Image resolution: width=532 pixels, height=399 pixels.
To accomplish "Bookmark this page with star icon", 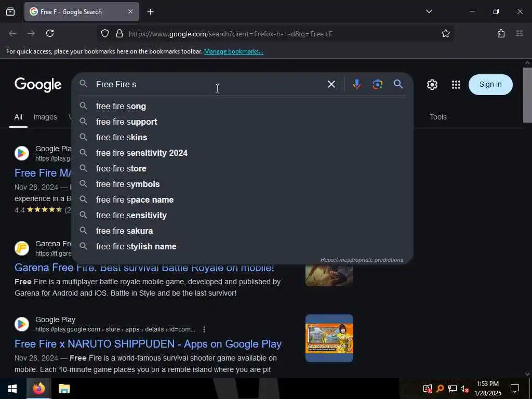I will point(445,33).
